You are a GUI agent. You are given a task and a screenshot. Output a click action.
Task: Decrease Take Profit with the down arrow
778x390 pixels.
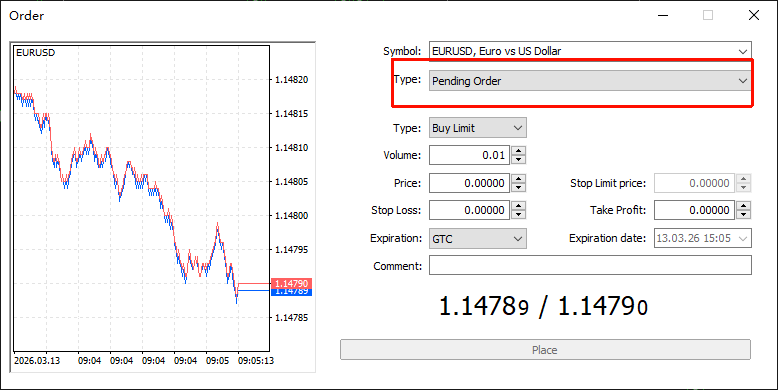click(x=743, y=215)
